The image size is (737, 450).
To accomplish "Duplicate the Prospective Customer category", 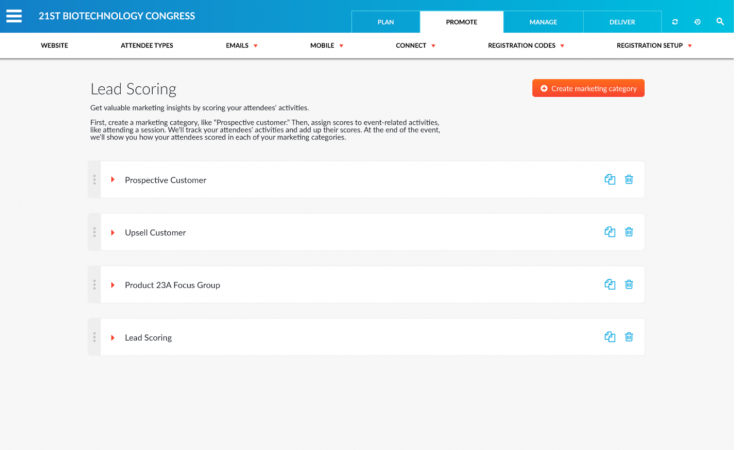I will click(x=610, y=180).
